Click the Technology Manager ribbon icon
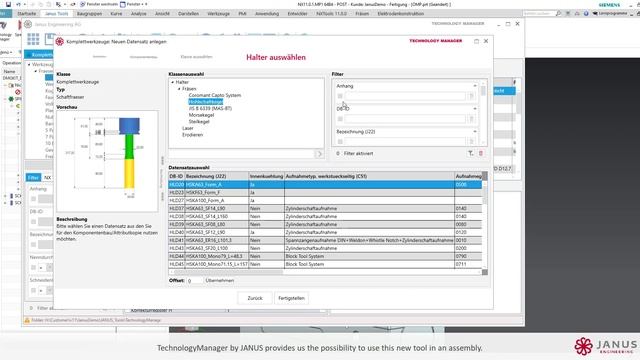This screenshot has height=360, width=640. point(4,26)
